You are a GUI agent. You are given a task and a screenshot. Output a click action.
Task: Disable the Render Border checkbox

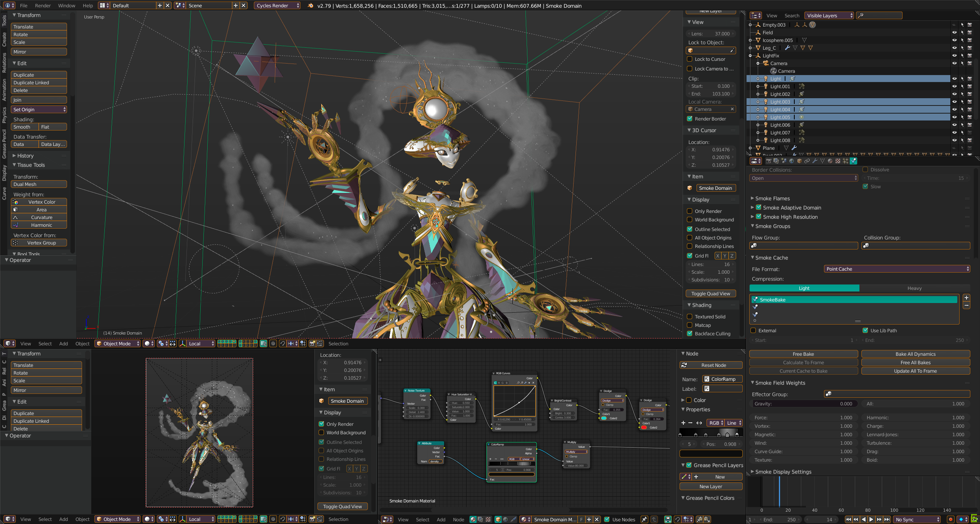(x=690, y=119)
